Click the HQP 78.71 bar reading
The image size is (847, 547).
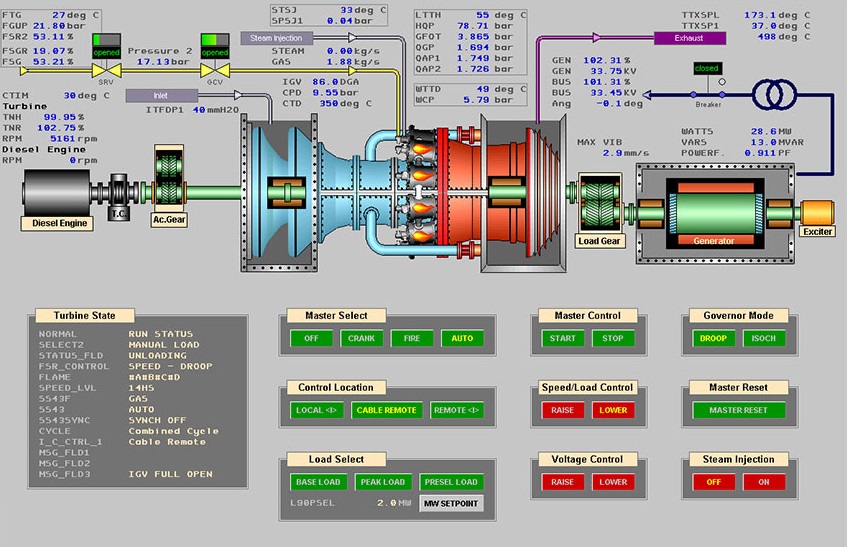(485, 26)
